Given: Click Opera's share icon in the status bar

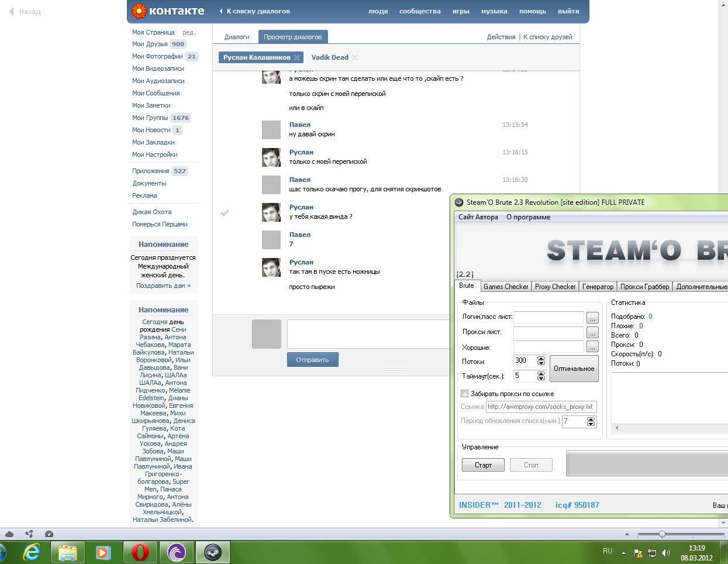Looking at the screenshot, I should [29, 534].
